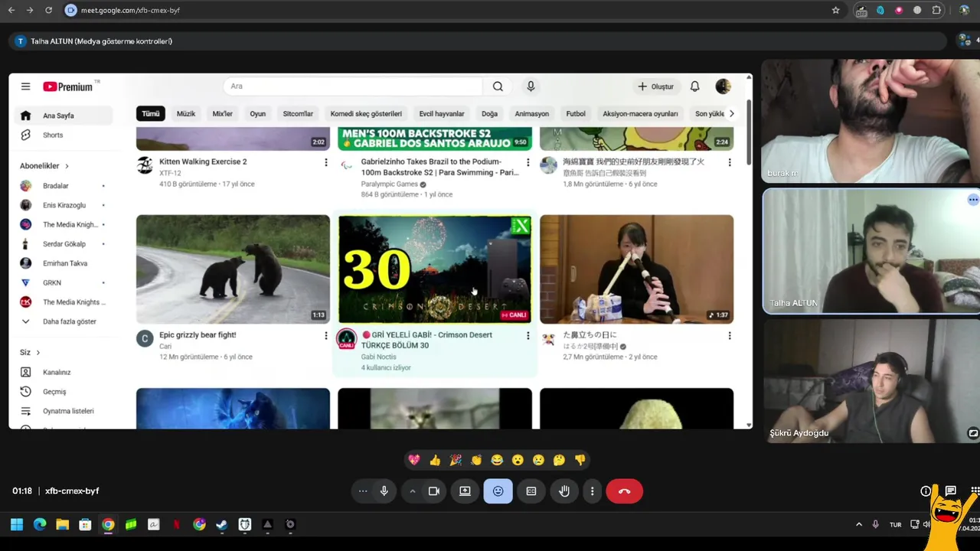Open options menu for the Crimson Desert live stream

pos(528,335)
